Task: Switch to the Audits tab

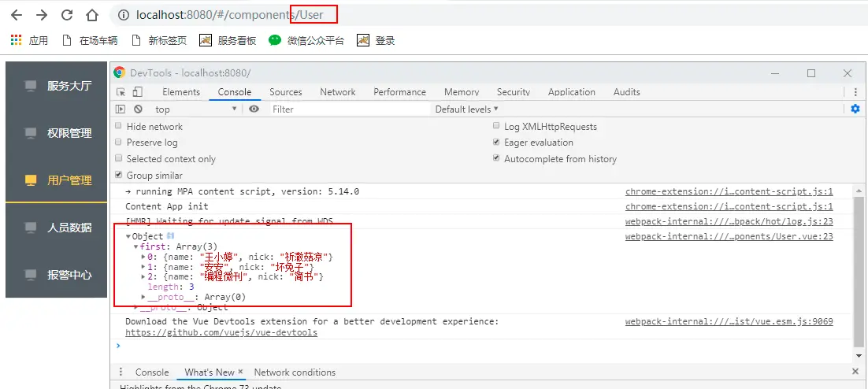Action: click(x=627, y=92)
